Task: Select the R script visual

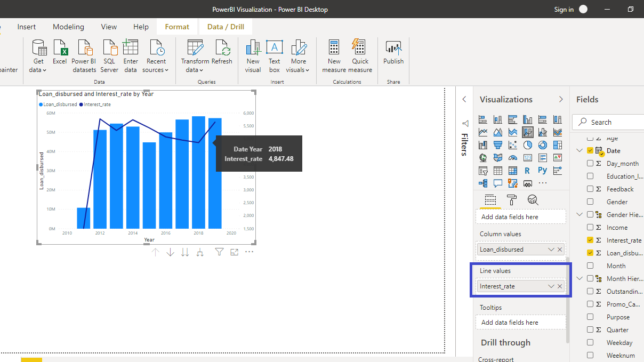Action: 528,171
